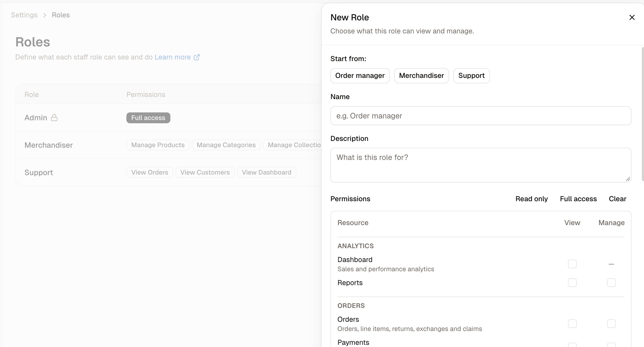The height and width of the screenshot is (347, 644).
Task: Open the Support role row
Action: [x=168, y=172]
